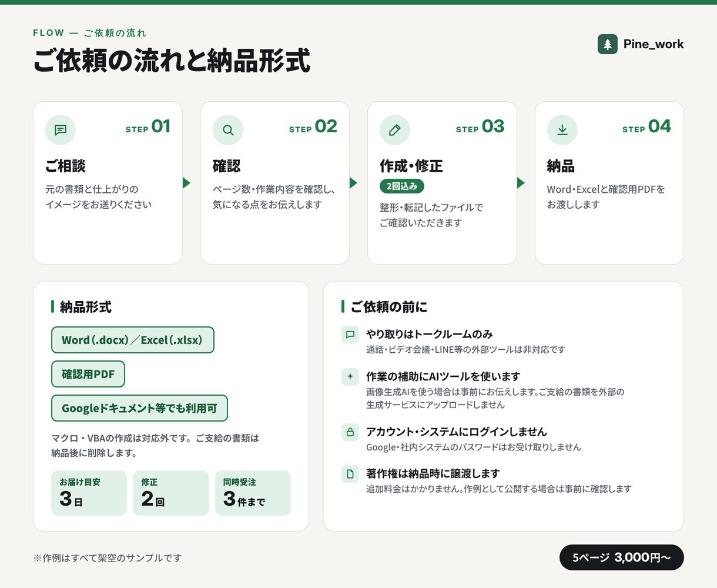Click the pencil icon in STEP 03
717x588 pixels.
[x=395, y=130]
